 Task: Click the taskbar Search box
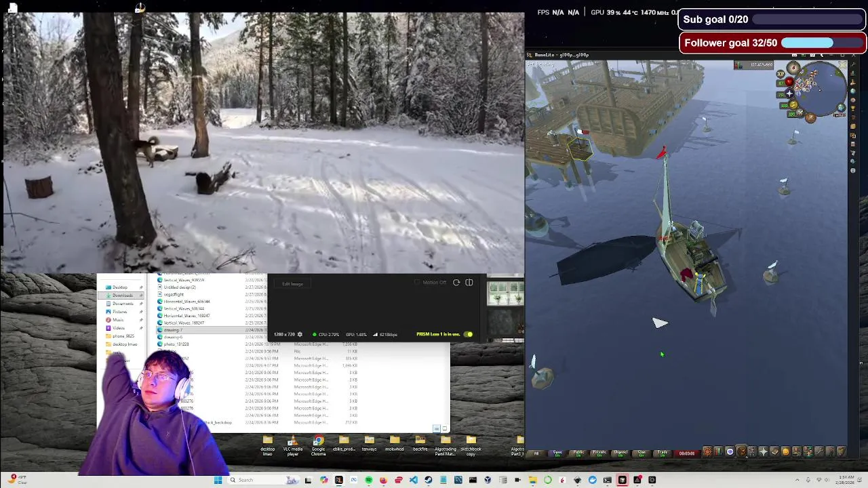point(262,480)
